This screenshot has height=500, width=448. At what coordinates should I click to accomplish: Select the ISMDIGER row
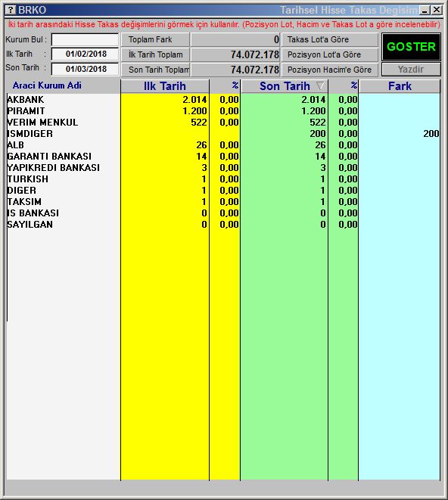click(223, 134)
